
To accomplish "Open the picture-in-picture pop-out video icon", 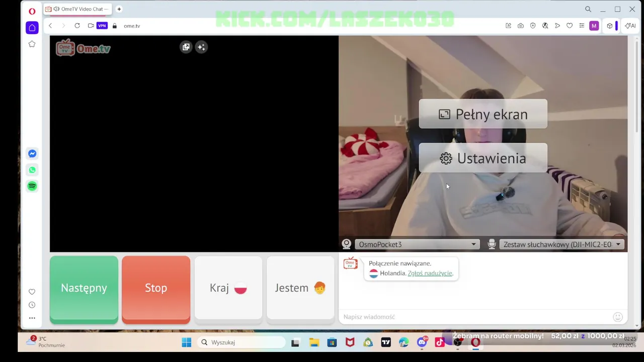I will pyautogui.click(x=186, y=47).
